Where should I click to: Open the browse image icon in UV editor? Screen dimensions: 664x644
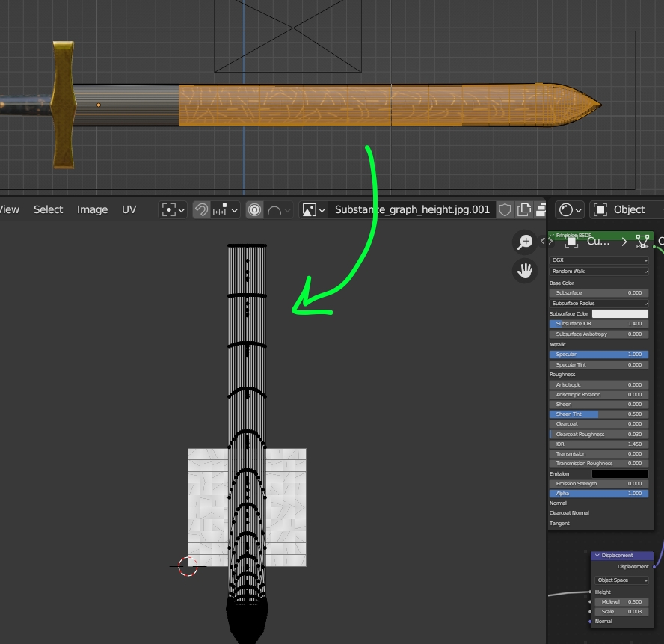pyautogui.click(x=308, y=209)
